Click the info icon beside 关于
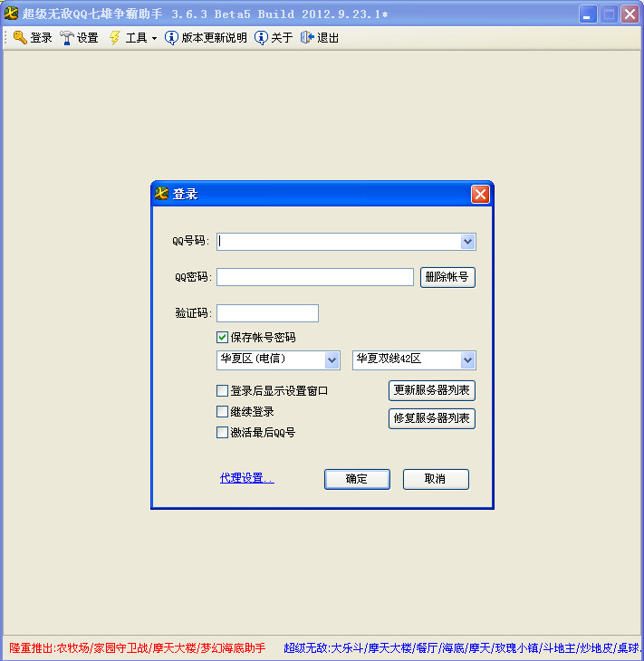The height and width of the screenshot is (661, 644). point(261,37)
